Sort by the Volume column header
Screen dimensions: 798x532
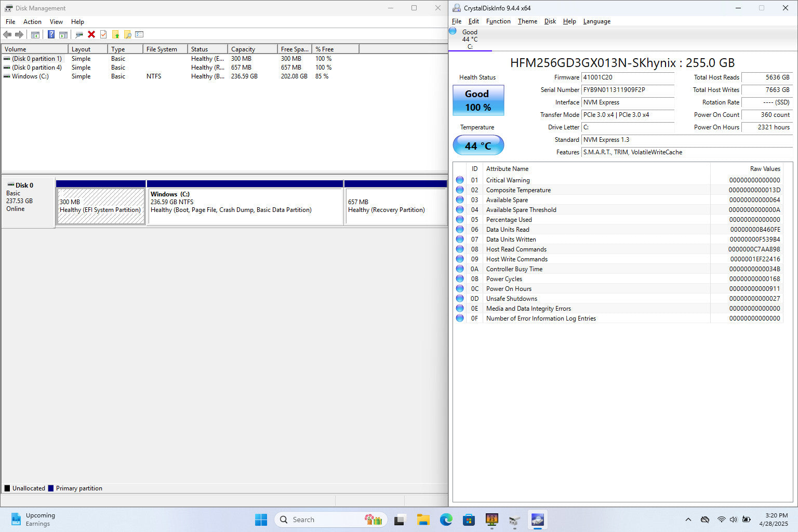[35, 49]
